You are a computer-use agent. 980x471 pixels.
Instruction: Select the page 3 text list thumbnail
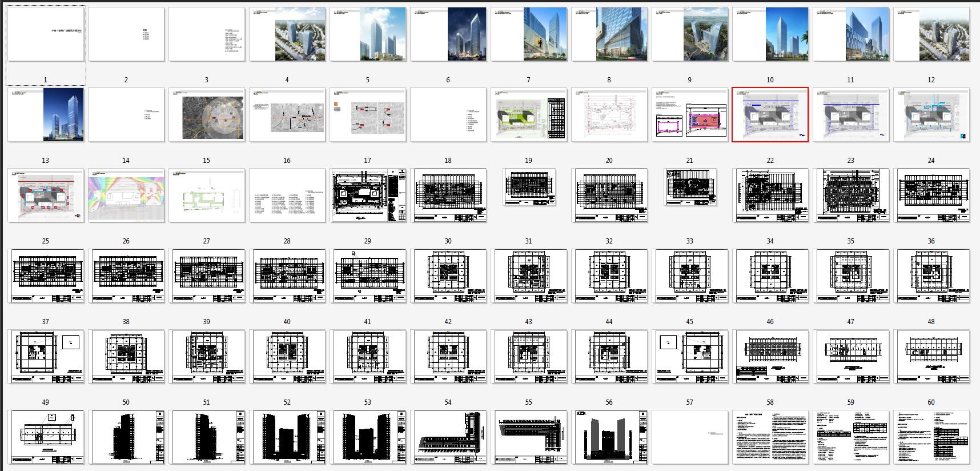[x=207, y=34]
